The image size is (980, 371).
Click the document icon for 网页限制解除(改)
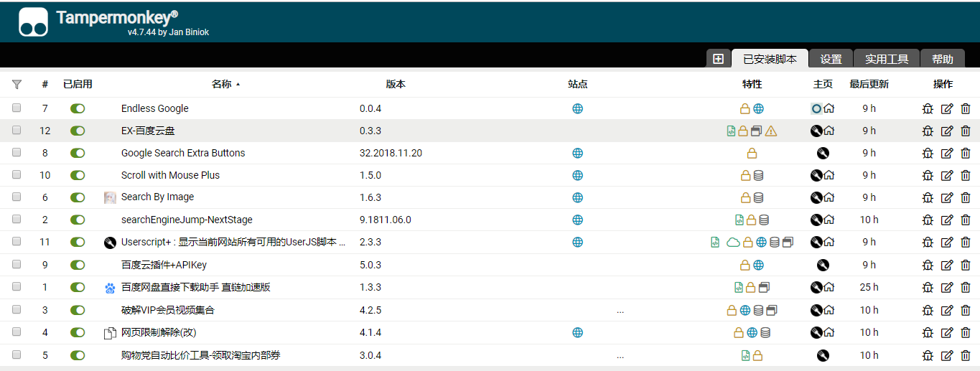pos(110,333)
